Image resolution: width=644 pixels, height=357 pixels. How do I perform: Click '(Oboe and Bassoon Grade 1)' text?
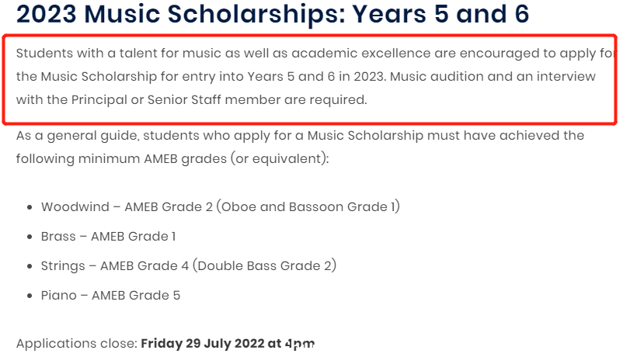pos(308,206)
